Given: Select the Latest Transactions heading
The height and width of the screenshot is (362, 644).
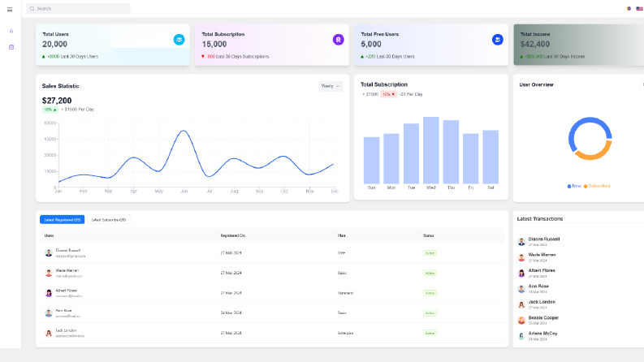Looking at the screenshot, I should pos(540,219).
